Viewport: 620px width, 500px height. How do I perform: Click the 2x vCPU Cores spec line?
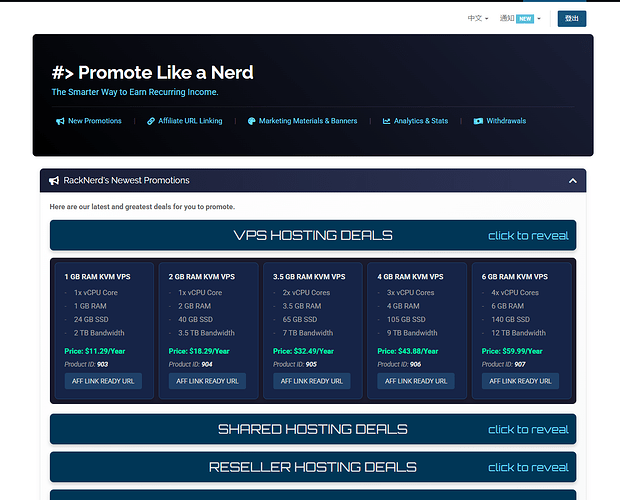pyautogui.click(x=306, y=292)
